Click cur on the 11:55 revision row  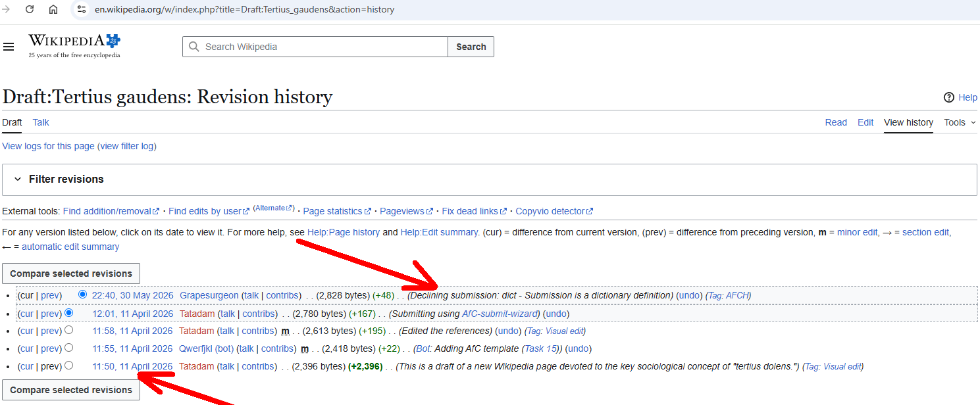[x=26, y=348]
